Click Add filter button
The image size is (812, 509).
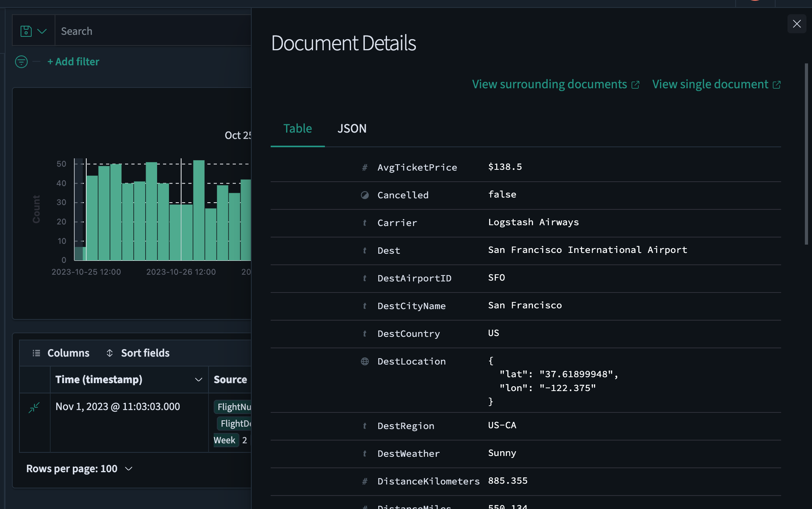[73, 61]
